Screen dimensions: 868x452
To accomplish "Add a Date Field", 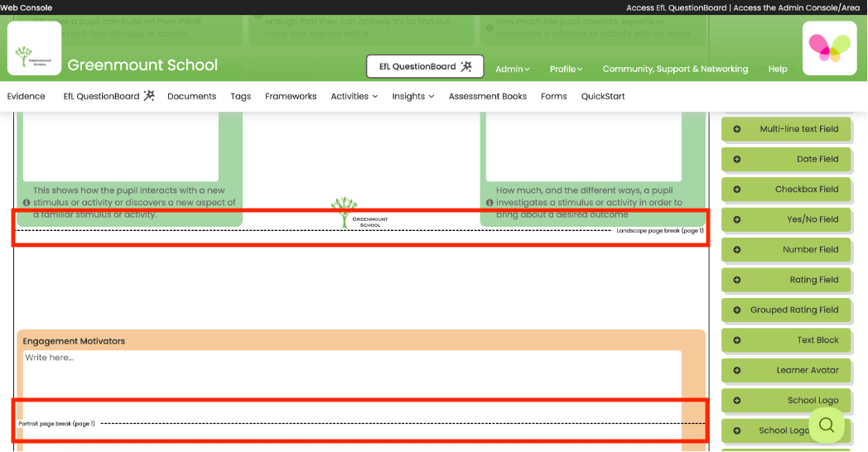I will [x=786, y=159].
